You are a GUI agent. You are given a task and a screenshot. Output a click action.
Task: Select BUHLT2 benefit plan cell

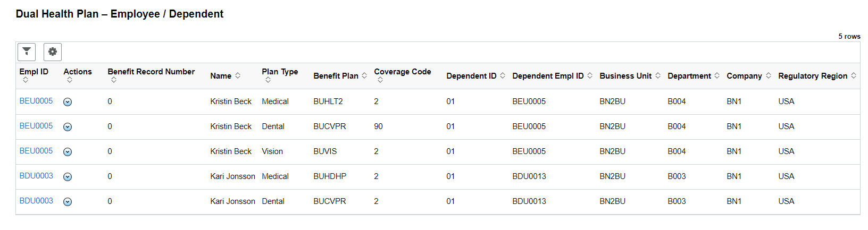coord(328,101)
